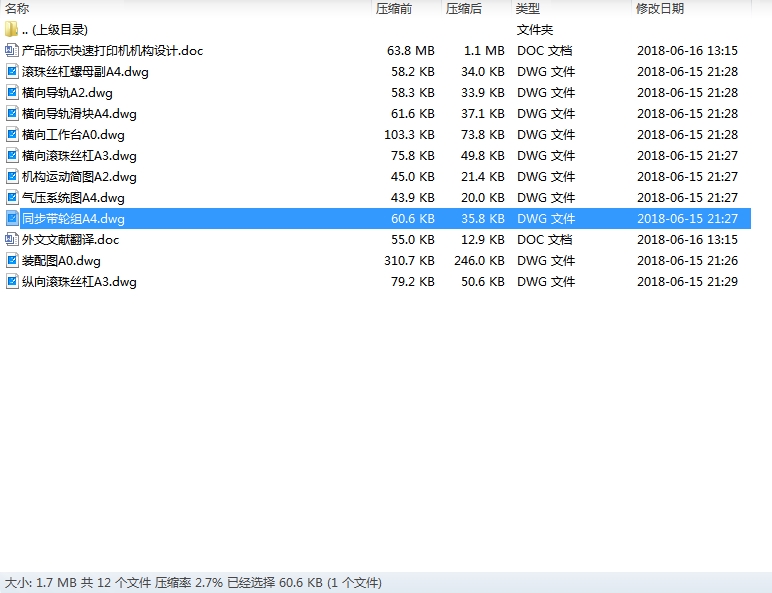Image resolution: width=772 pixels, height=593 pixels.
Task: Click the DWG icon of 滚珠丝杠螺母副A4.dwg
Action: [12, 71]
